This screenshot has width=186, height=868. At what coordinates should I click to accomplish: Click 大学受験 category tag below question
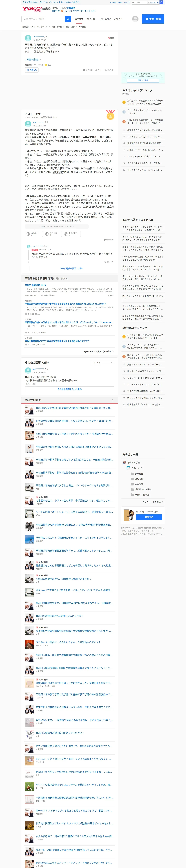pyautogui.click(x=28, y=65)
